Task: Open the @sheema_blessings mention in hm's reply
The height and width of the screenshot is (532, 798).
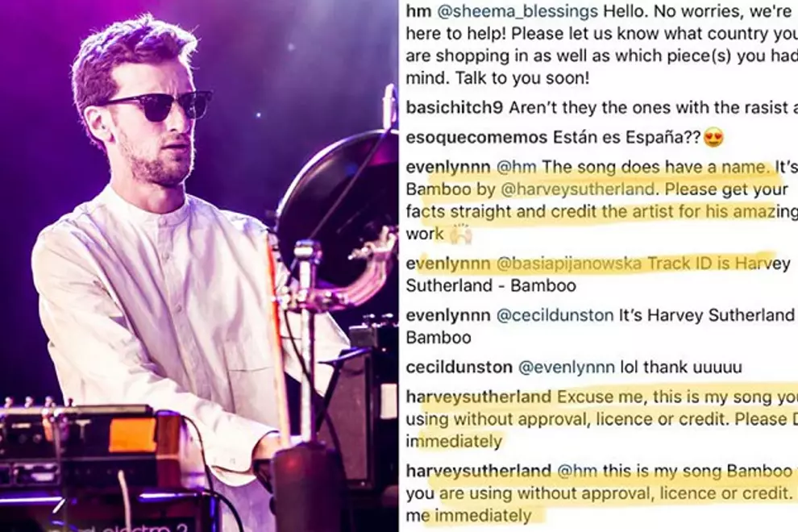Action: click(x=517, y=11)
